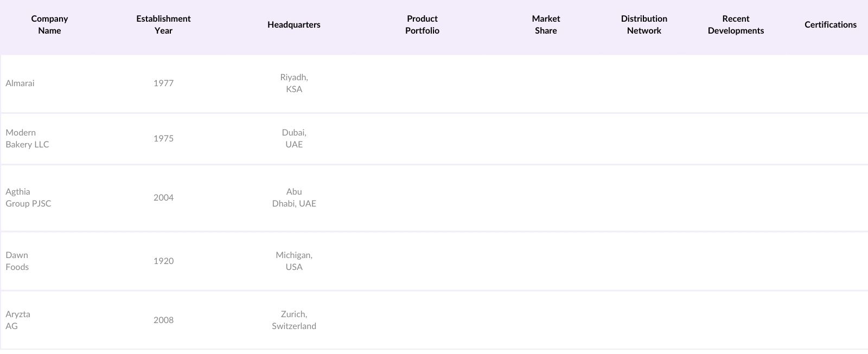The width and height of the screenshot is (868, 354).
Task: Click the Michigan, USA headquarters cell
Action: 294,261
